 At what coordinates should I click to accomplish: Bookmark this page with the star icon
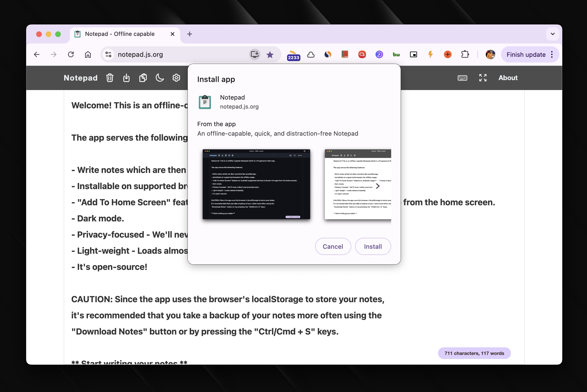(x=270, y=54)
